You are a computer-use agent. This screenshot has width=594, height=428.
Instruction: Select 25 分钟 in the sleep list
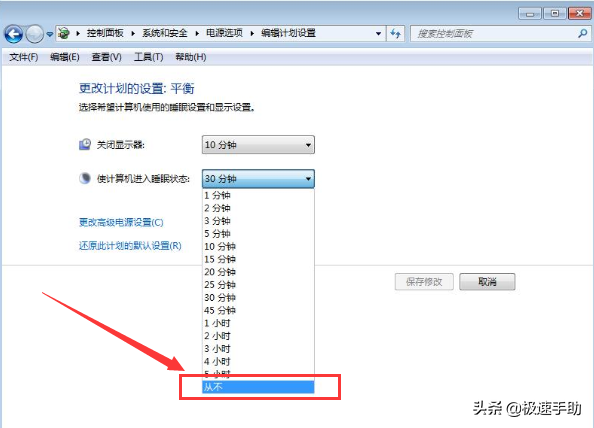[x=258, y=285]
